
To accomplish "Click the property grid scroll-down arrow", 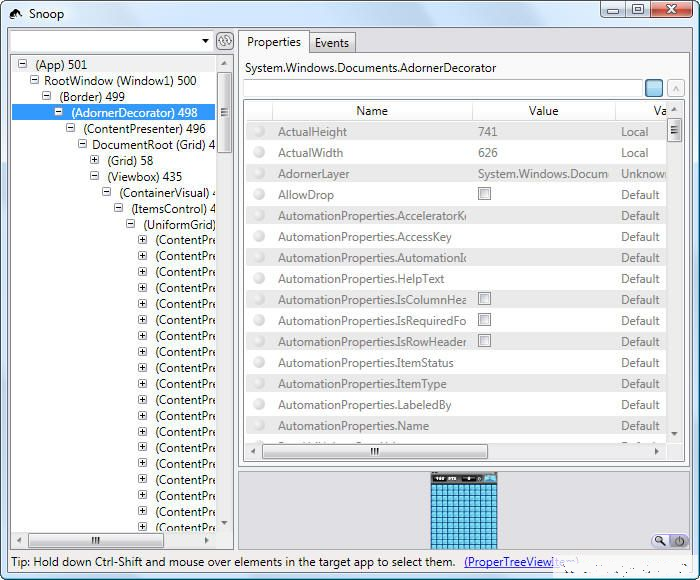I will (675, 434).
